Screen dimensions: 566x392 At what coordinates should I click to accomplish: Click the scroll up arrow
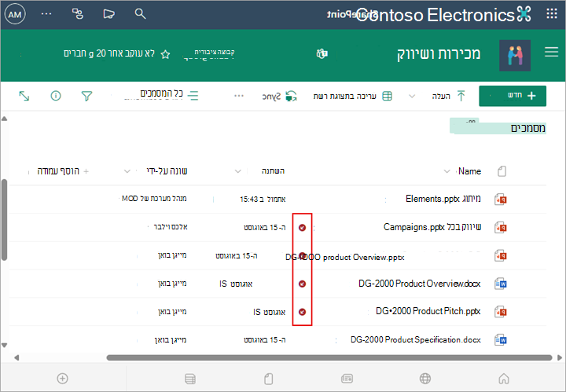click(x=5, y=119)
